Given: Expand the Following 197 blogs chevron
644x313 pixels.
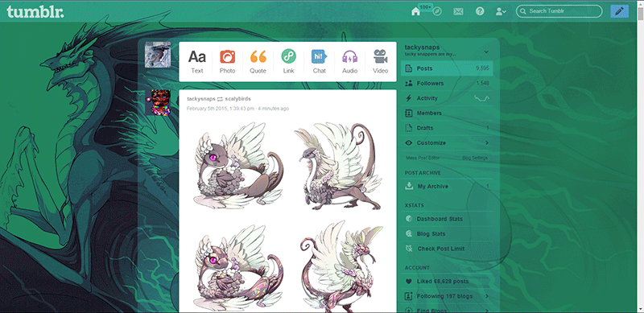Looking at the screenshot, I should 487,296.
